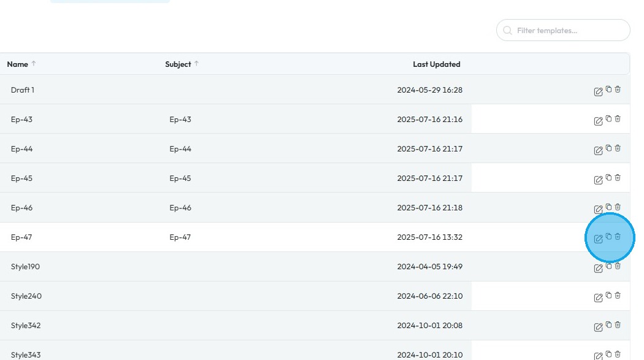Click the Filter templates search field
This screenshot has height=360, width=644.
567,31
